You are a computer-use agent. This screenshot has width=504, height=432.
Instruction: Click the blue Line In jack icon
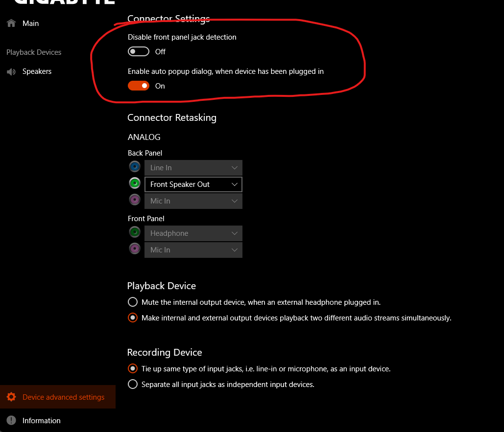click(135, 166)
